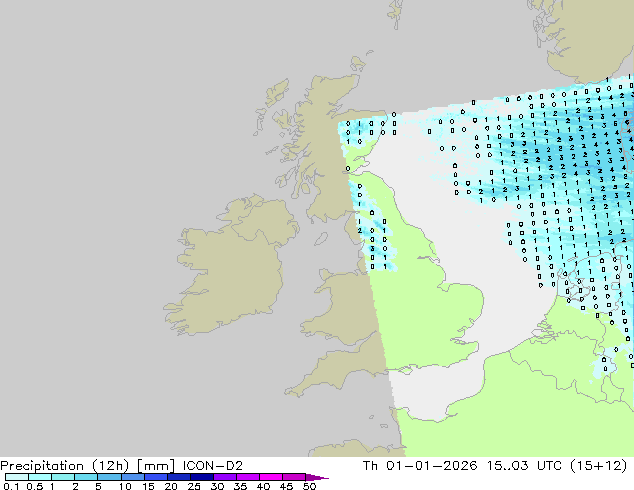Click the "Th 01-01-2026" date text
The width and height of the screenshot is (634, 490).
(x=420, y=466)
